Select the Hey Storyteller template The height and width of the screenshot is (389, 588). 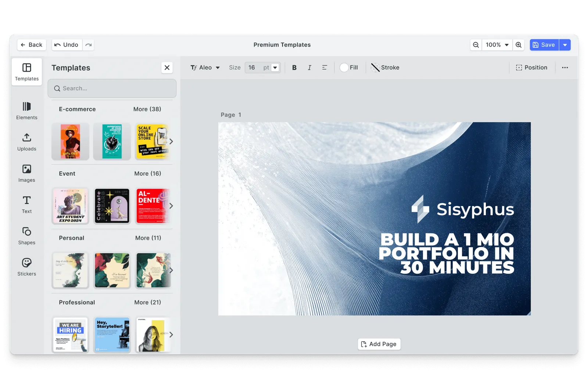tap(112, 335)
